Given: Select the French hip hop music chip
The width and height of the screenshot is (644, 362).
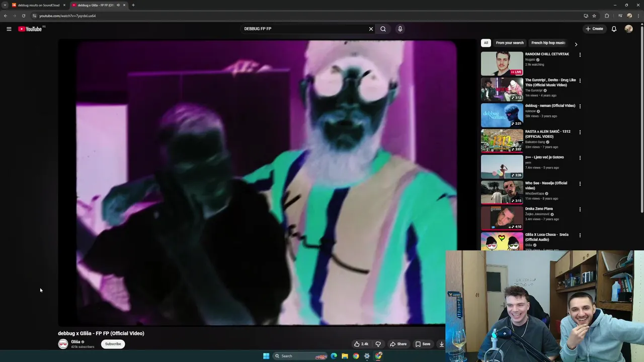Looking at the screenshot, I should coord(548,43).
